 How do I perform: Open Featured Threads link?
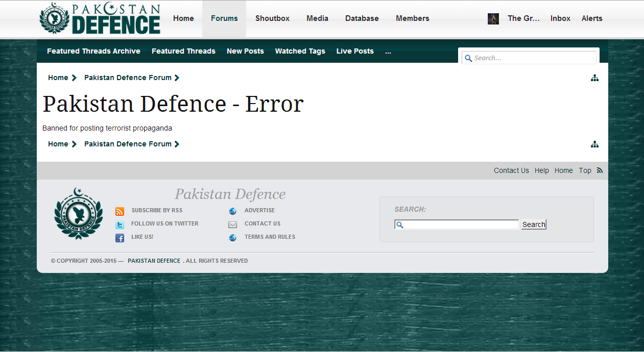tap(183, 51)
